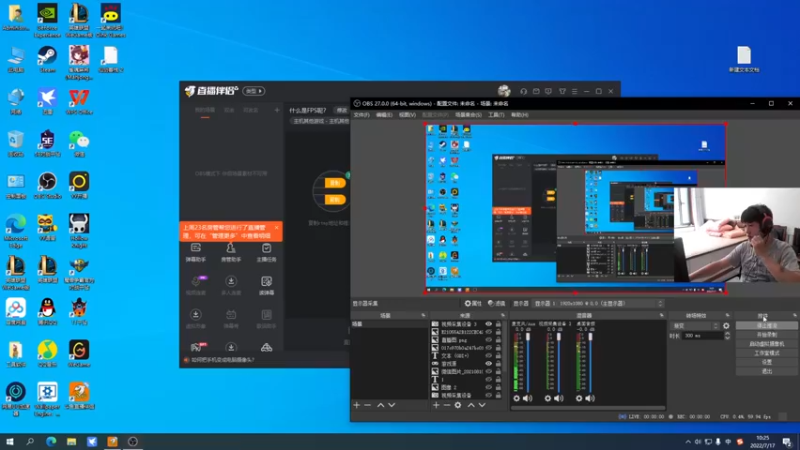Open 帮助(H) menu in OBS

pyautogui.click(x=519, y=115)
